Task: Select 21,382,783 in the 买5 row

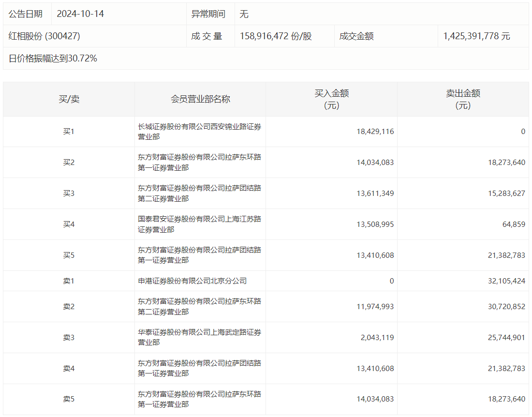Action: pyautogui.click(x=506, y=255)
